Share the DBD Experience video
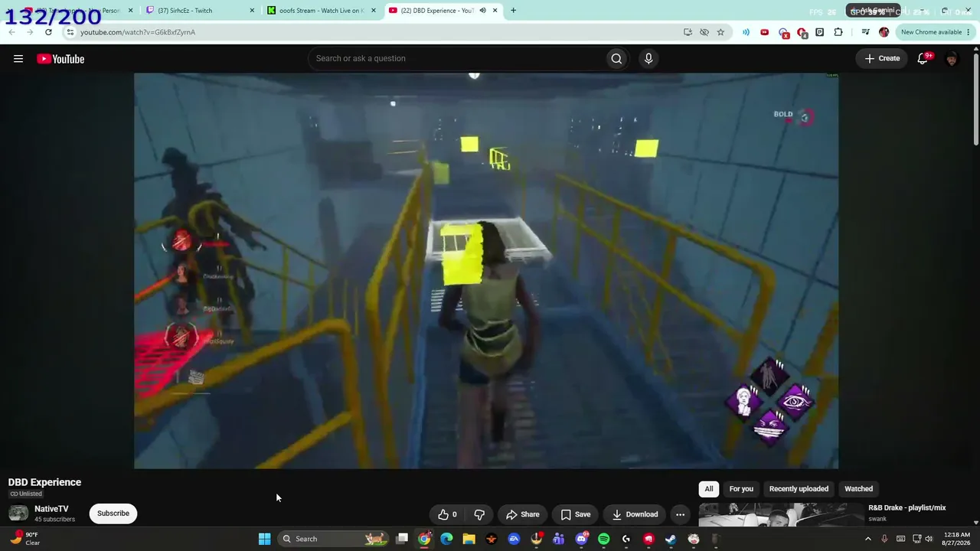Screen dimensions: 980x551 pos(522,514)
